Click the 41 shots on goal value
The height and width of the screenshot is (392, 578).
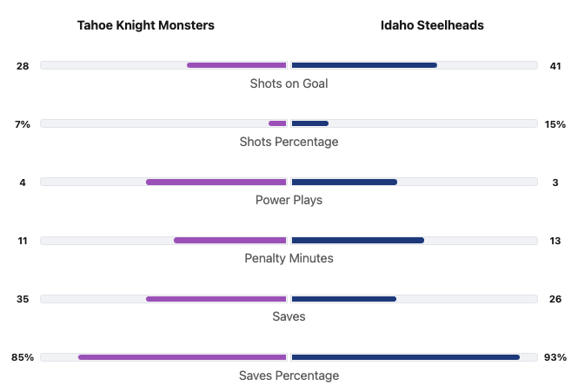pos(555,65)
